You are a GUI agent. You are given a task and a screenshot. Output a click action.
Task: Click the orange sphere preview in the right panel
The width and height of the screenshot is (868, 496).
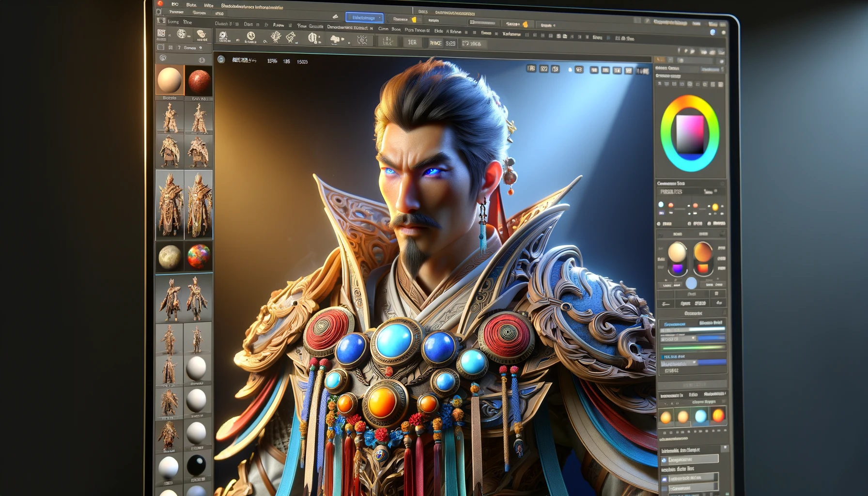(702, 252)
